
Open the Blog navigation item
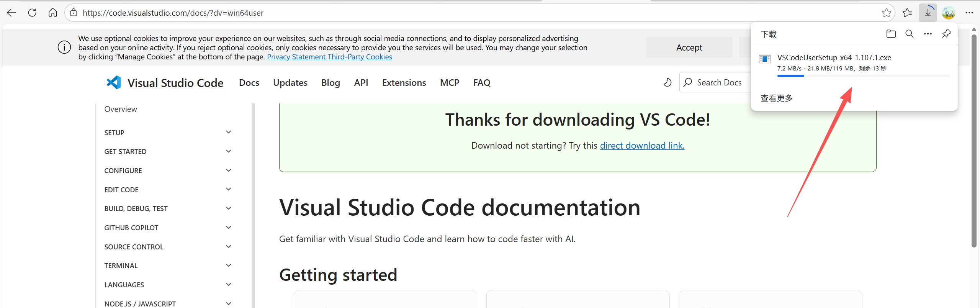pos(331,83)
